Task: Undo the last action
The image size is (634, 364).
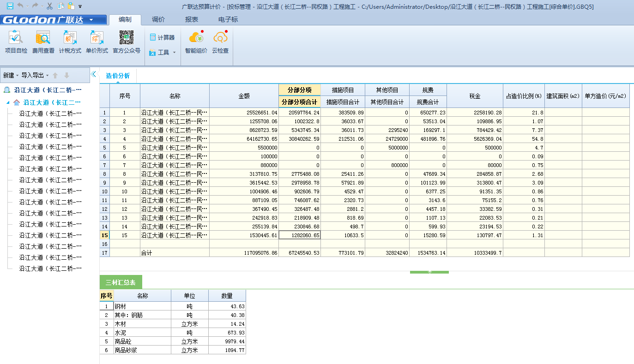Action: 20,6
